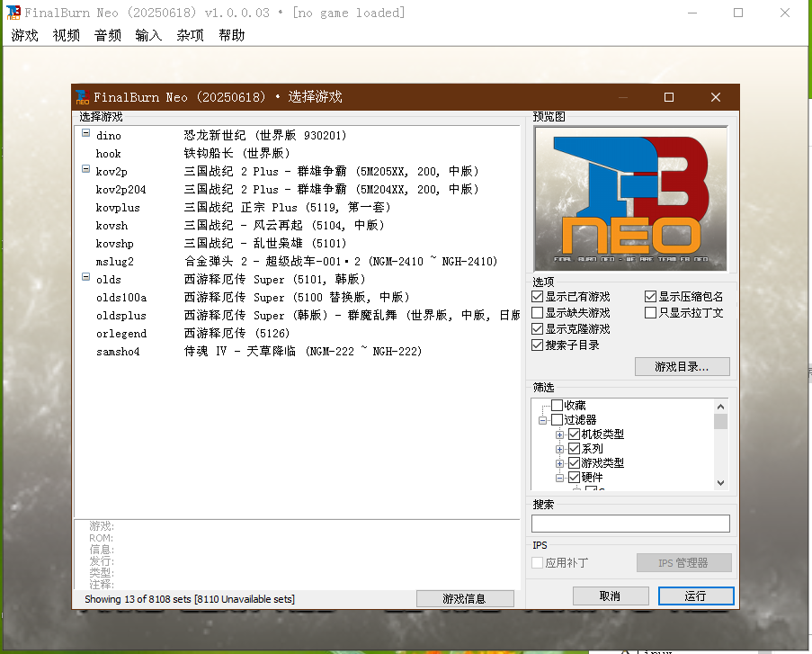Viewport: 812px width, 654px height.
Task: Click the game selection dialog title icon
Action: (83, 97)
